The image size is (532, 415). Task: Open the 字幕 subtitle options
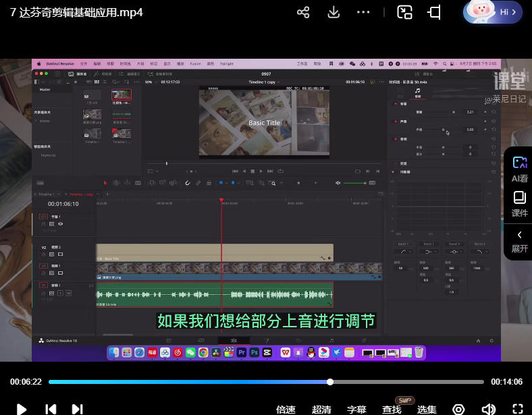[x=356, y=410]
